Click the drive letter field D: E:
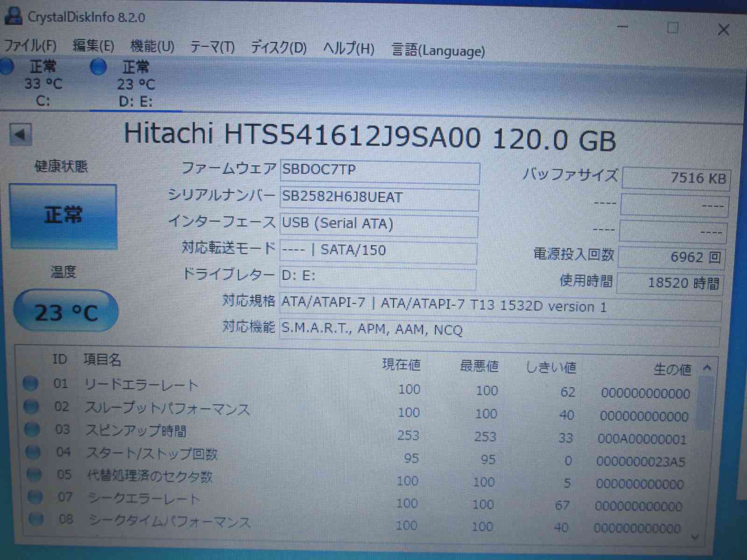This screenshot has height=560, width=747. 378,277
